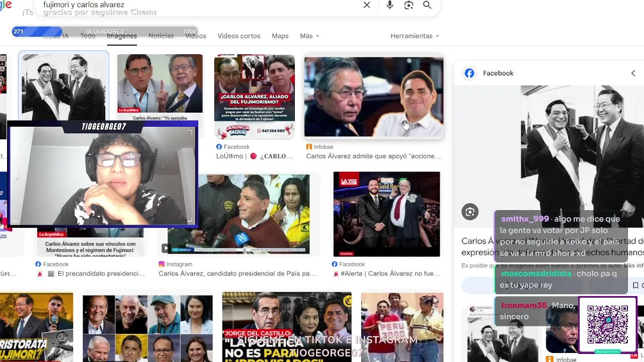Screen dimensions: 644x362
Task: Open the 'PERÚ 2000' sign image
Action: (x=402, y=327)
